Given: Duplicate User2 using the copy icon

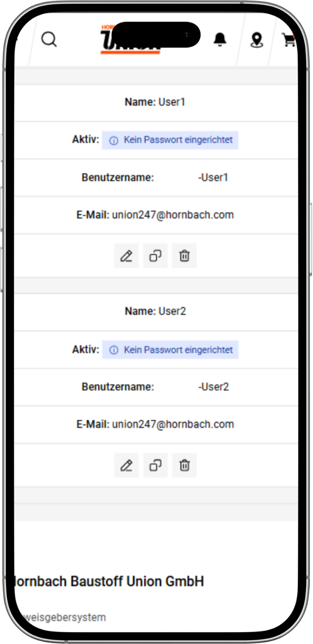Looking at the screenshot, I should (156, 465).
